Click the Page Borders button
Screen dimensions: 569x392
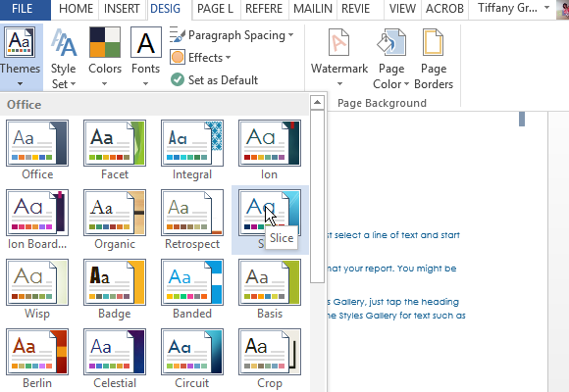click(434, 58)
